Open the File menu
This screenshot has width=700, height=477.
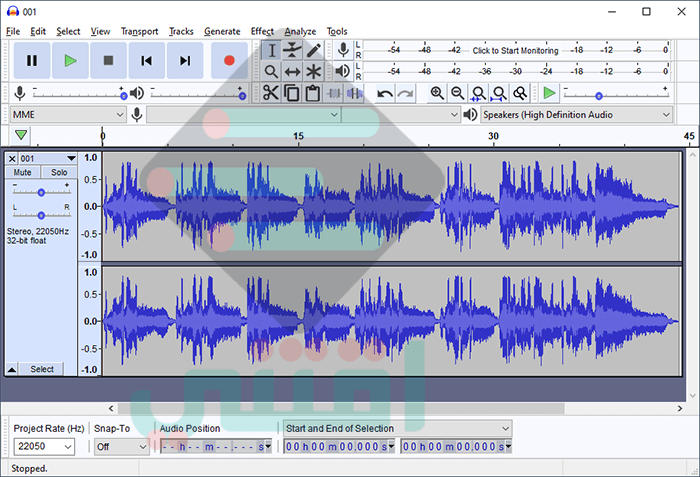click(13, 31)
